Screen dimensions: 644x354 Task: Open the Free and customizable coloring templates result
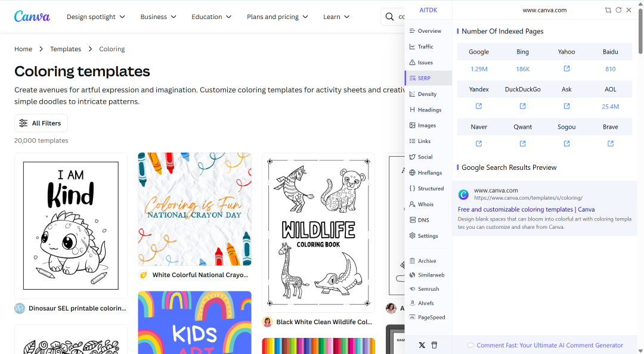[526, 209]
